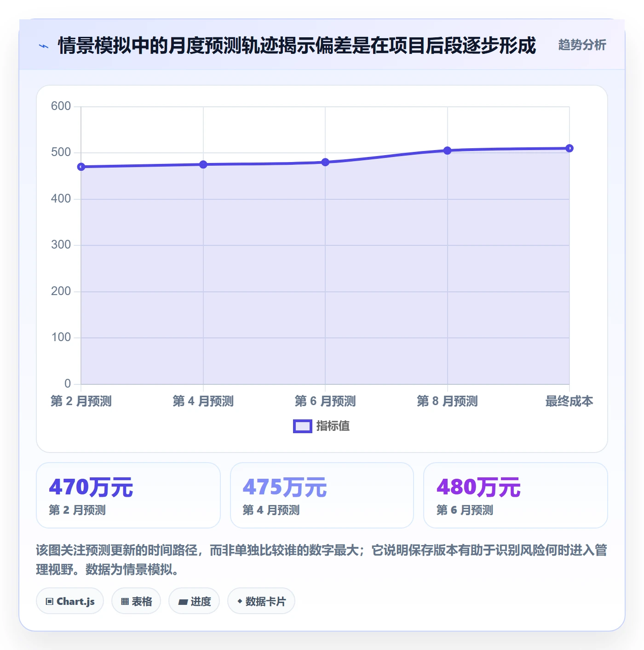
Task: Click the 第 4 月预测 x-axis label
Action: 203,401
